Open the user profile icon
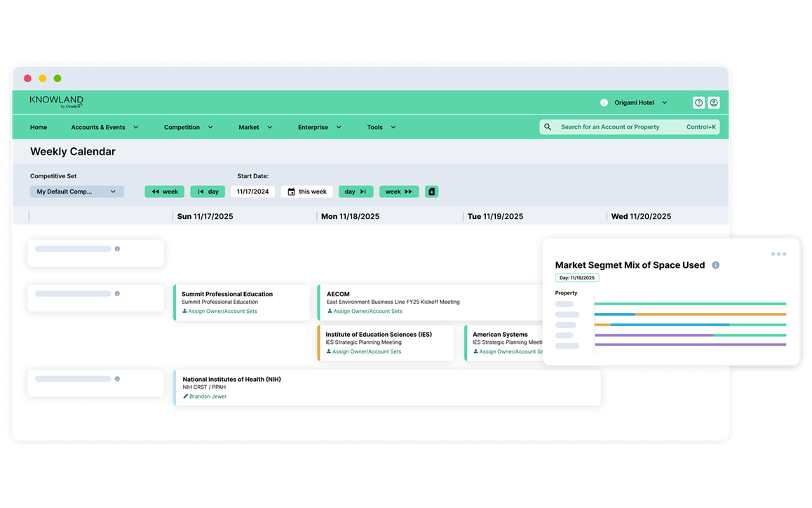812x508 pixels. click(x=714, y=102)
